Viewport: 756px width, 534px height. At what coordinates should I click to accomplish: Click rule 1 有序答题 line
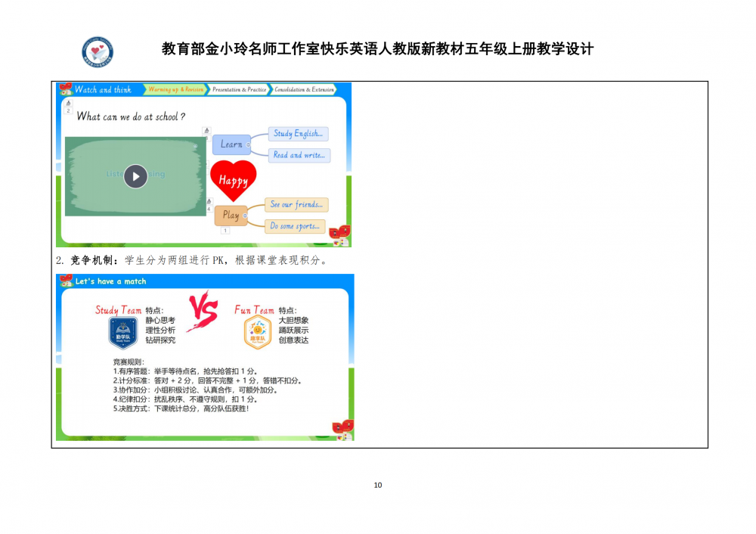[186, 371]
